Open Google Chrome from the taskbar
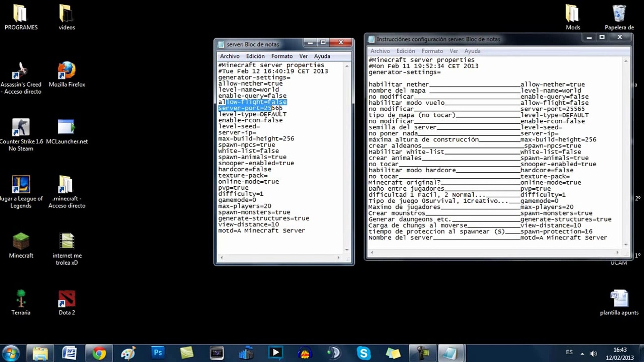Image resolution: width=644 pixels, height=362 pixels. 99,353
